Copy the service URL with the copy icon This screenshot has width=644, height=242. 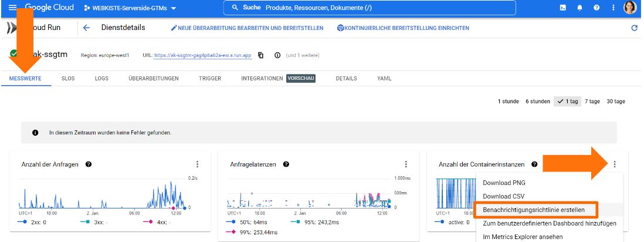point(260,55)
